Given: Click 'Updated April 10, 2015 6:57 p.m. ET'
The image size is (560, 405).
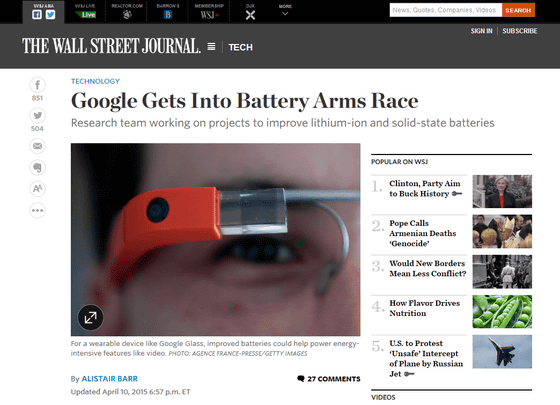Looking at the screenshot, I should 130,392.
